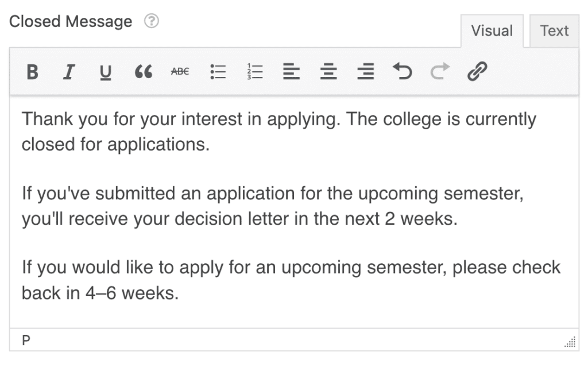The height and width of the screenshot is (373, 588).
Task: Create a numbered list
Action: (254, 71)
